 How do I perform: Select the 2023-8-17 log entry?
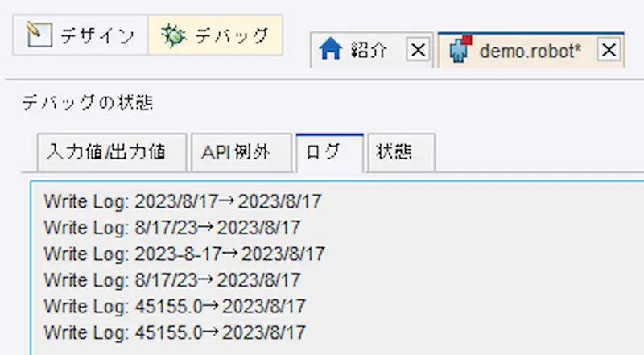click(184, 254)
